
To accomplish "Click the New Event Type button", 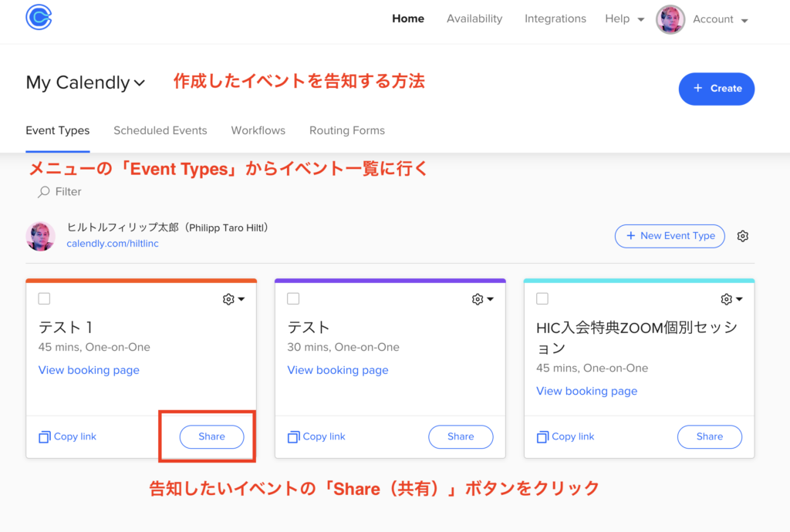I will pos(670,236).
